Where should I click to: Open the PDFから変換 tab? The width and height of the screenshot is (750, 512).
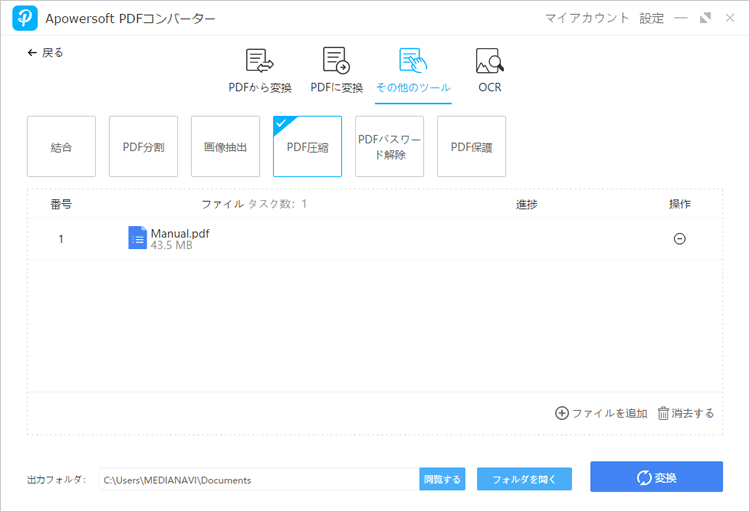(260, 71)
